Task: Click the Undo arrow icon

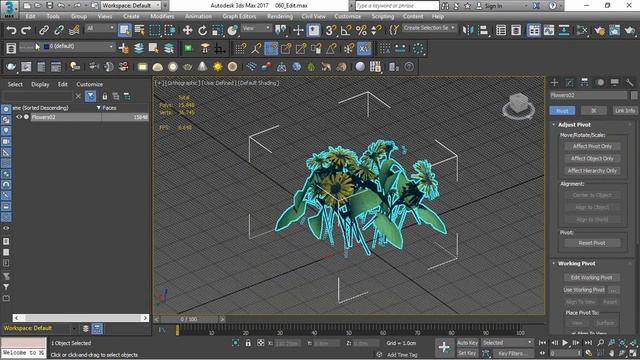Action: 11,30
